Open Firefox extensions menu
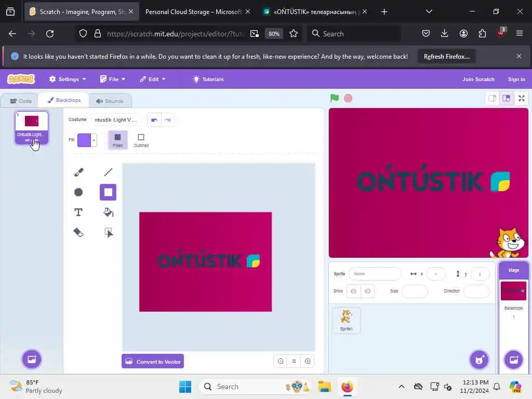The width and height of the screenshot is (532, 399). tap(482, 34)
